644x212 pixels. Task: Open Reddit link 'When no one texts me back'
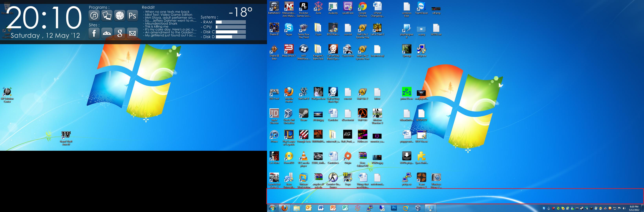click(167, 12)
